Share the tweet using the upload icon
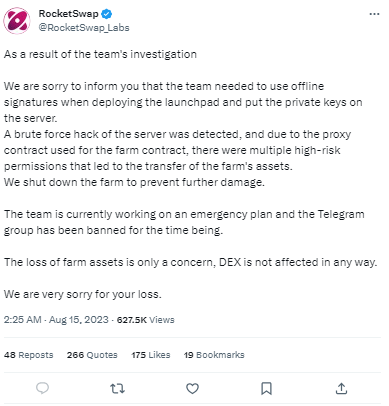389x406 pixels. pyautogui.click(x=341, y=388)
